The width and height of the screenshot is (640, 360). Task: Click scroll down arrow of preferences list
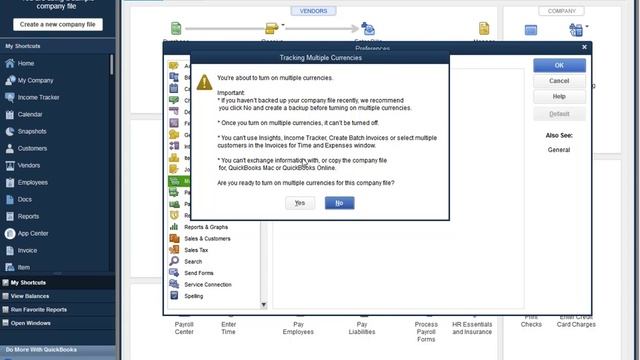[264, 304]
